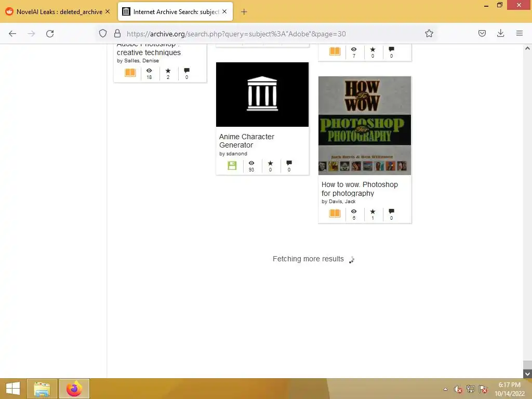Open the Firefox downloads panel
This screenshot has height=399, width=532.
500,33
